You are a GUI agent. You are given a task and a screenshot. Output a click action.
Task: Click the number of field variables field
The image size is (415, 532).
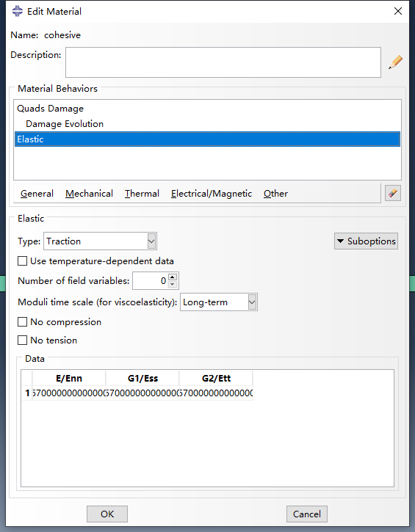tap(150, 280)
